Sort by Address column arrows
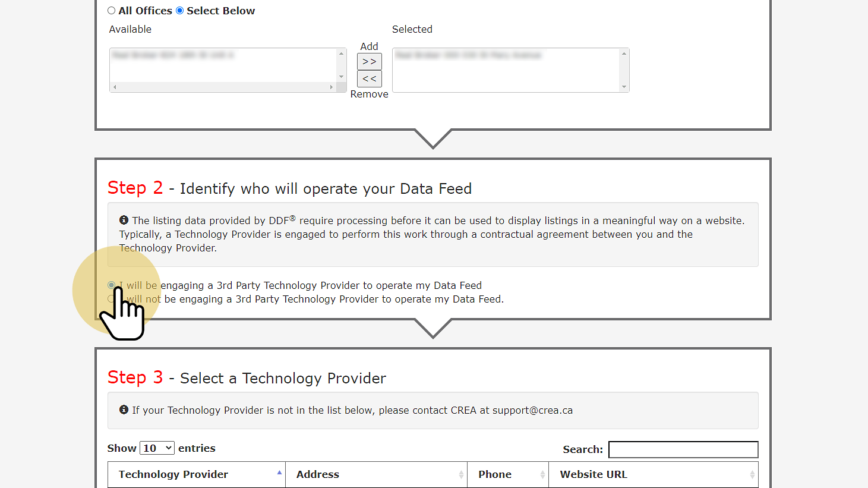This screenshot has width=868, height=488. (461, 474)
